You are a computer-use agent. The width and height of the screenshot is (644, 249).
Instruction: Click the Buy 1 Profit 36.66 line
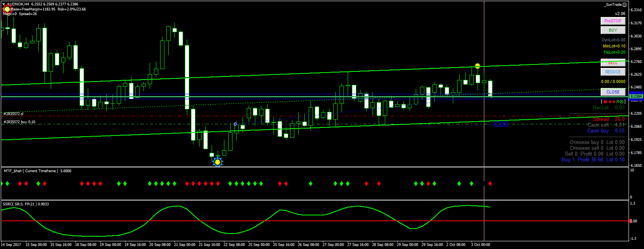(x=593, y=159)
